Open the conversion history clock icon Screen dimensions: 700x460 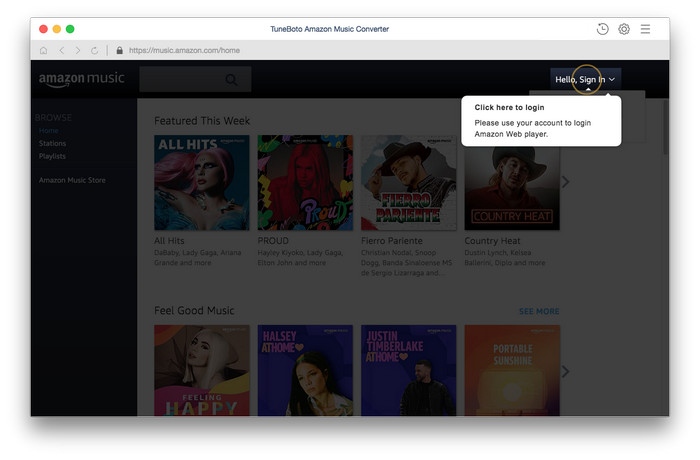602,29
